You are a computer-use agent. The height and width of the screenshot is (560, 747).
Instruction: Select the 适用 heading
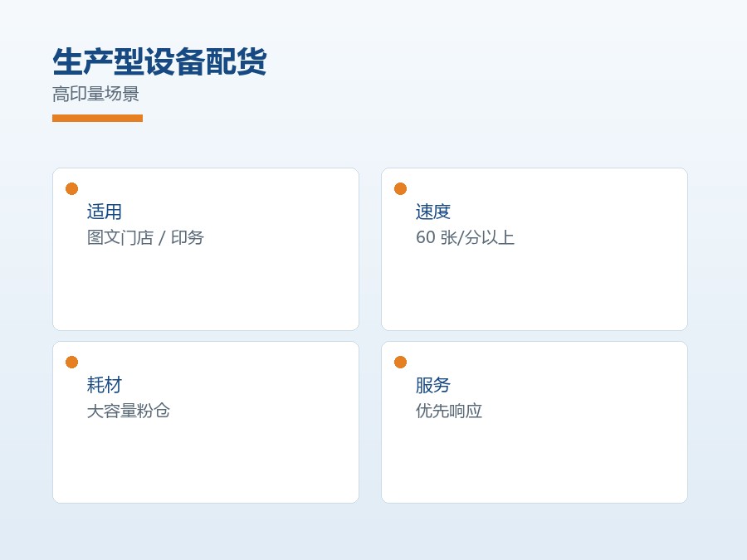click(x=105, y=212)
